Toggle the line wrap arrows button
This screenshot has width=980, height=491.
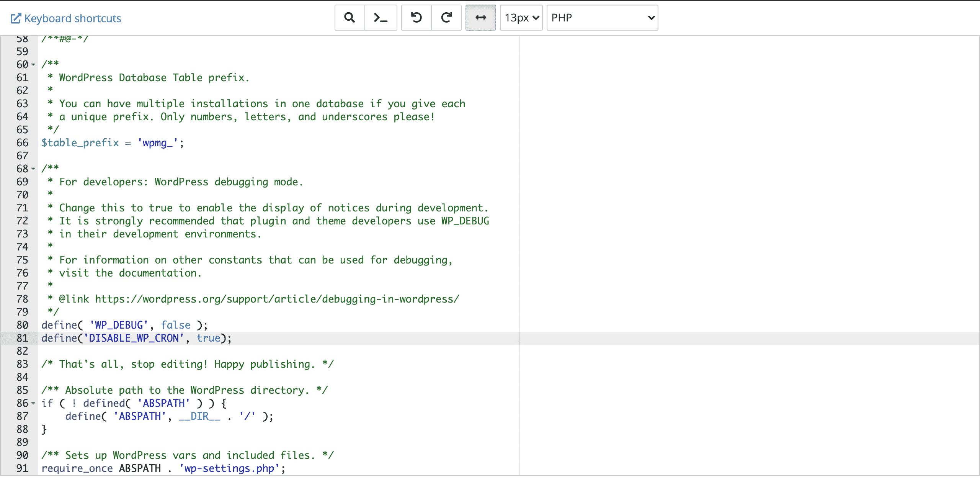(481, 18)
